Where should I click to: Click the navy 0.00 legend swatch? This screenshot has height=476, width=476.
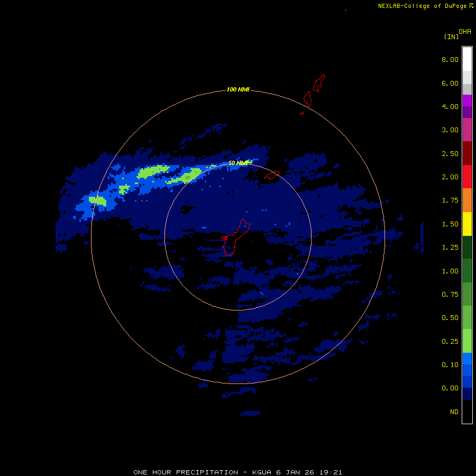click(x=467, y=393)
